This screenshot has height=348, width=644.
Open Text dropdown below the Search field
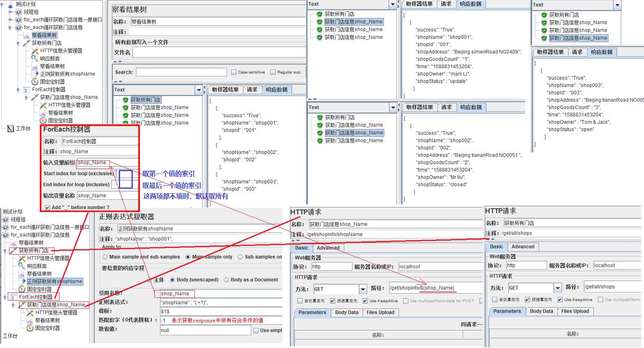tap(199, 90)
